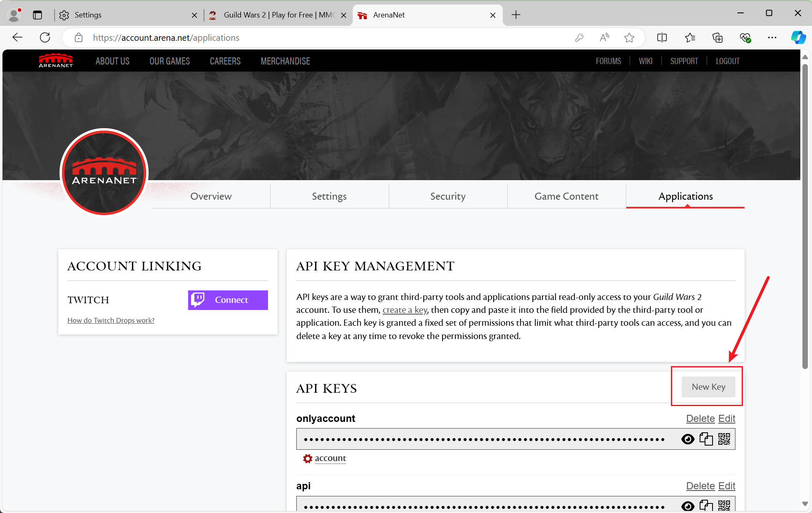
Task: Open saved passwords key icon
Action: point(579,38)
